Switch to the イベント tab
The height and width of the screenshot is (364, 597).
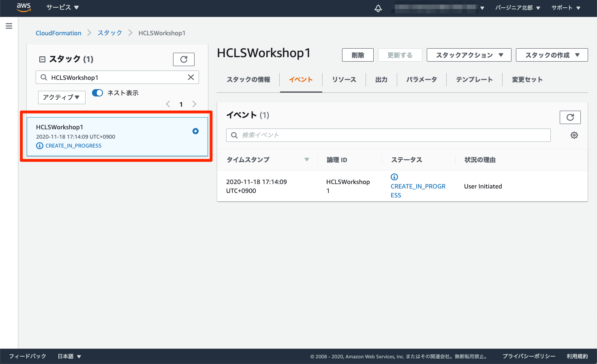coord(301,79)
